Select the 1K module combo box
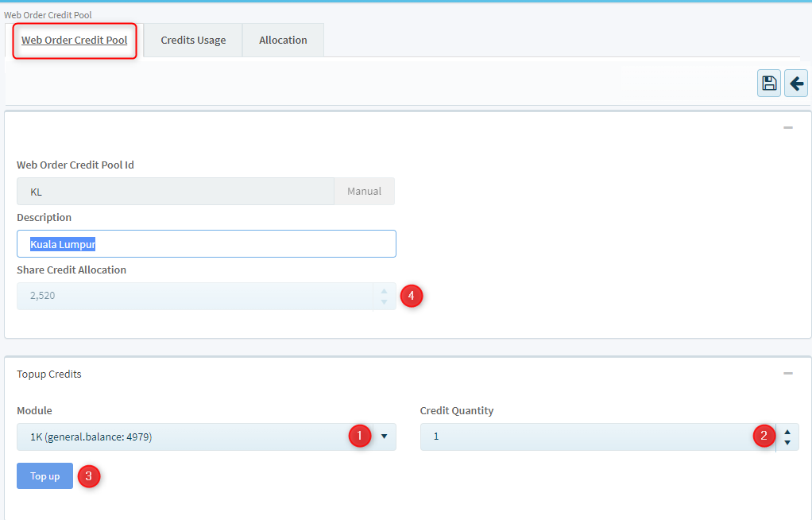 183,437
